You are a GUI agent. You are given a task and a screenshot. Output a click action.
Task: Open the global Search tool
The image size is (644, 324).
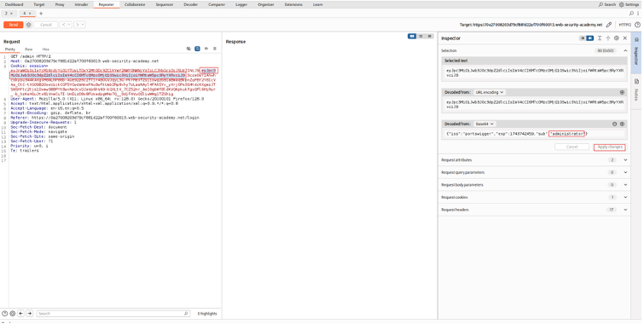click(x=607, y=4)
